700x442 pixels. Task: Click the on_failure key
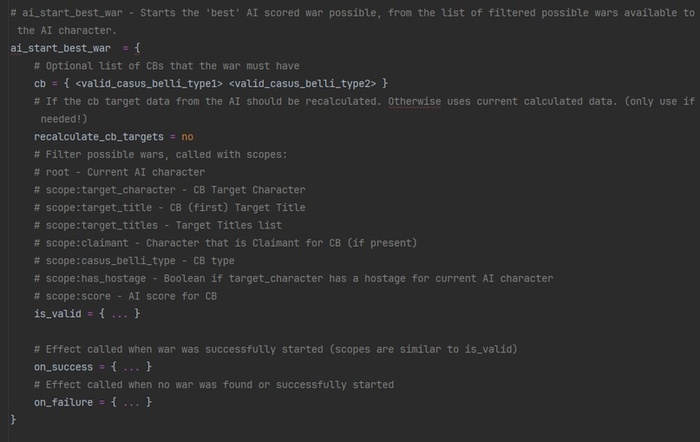point(64,402)
